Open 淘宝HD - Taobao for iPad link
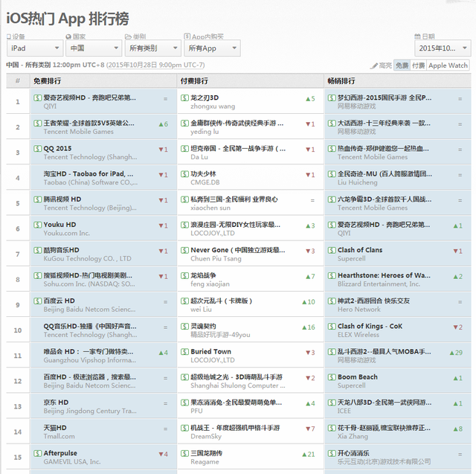 point(88,173)
